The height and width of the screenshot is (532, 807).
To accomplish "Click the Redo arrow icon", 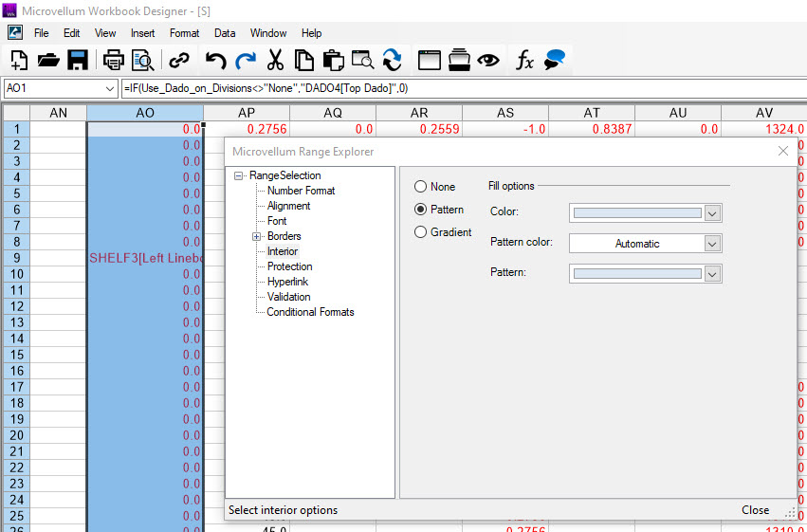I will 246,60.
